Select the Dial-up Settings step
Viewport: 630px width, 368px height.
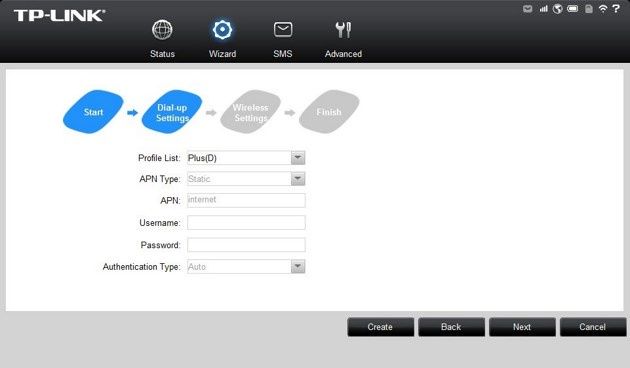coord(172,112)
